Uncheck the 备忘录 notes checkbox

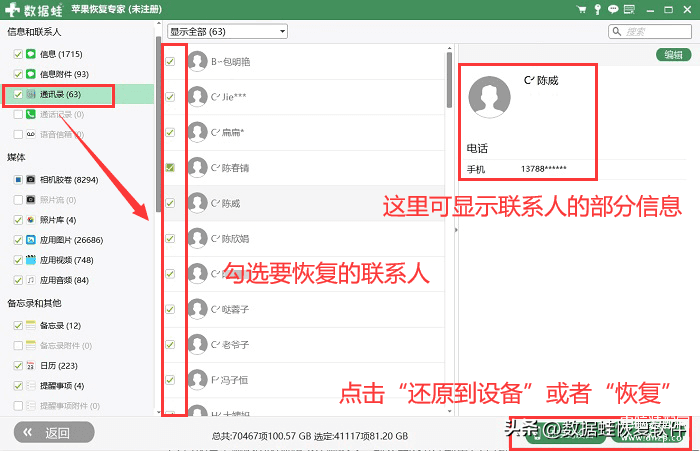click(x=18, y=326)
